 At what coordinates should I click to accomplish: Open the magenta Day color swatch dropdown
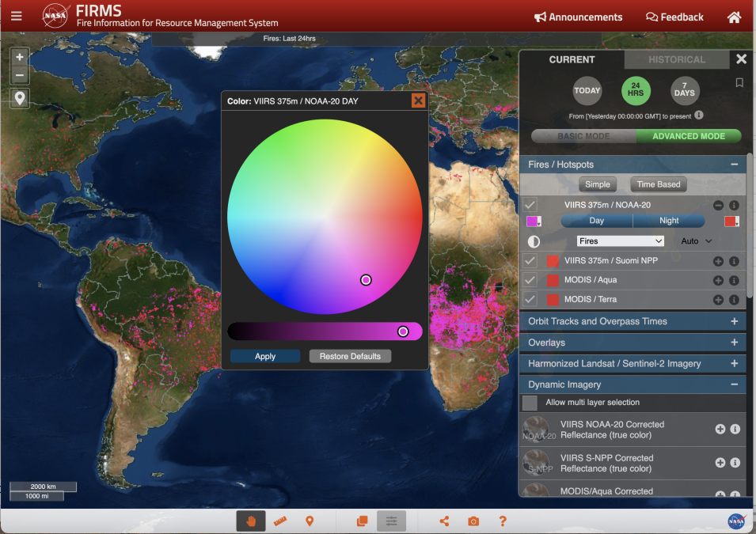(x=534, y=222)
